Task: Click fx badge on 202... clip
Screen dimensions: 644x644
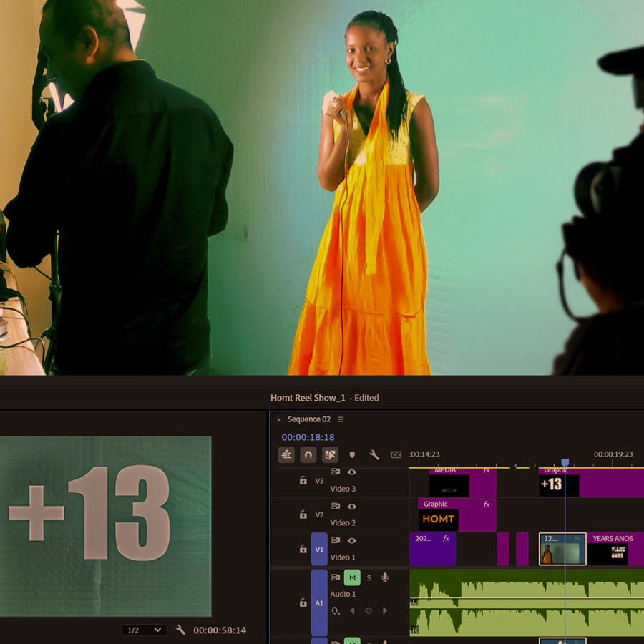Action: pyautogui.click(x=446, y=538)
